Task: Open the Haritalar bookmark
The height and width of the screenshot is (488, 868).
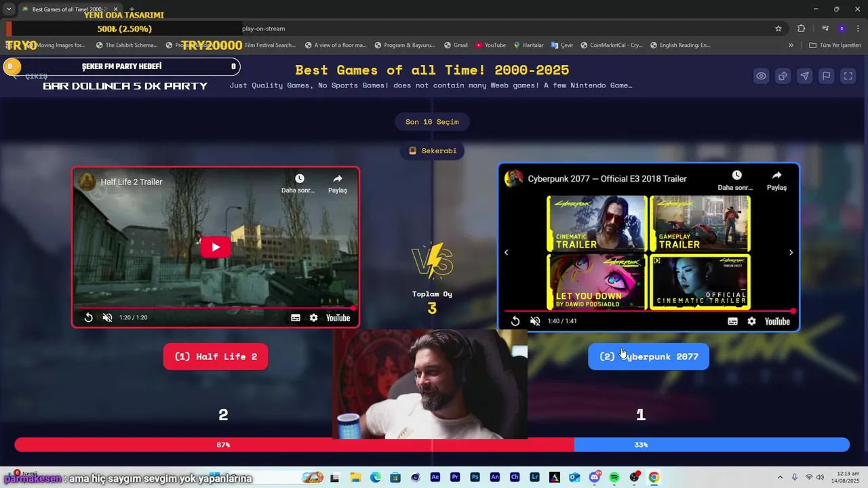Action: pos(528,45)
